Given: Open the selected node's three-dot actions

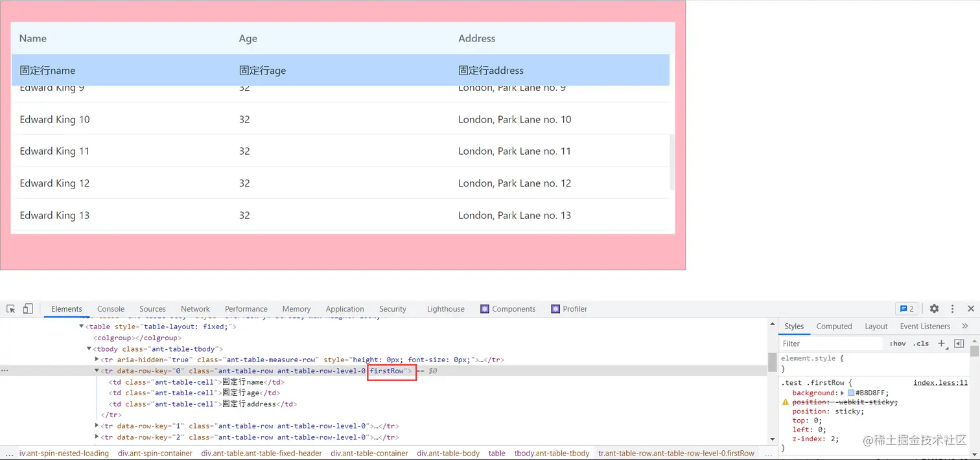Looking at the screenshot, I should click(x=5, y=371).
